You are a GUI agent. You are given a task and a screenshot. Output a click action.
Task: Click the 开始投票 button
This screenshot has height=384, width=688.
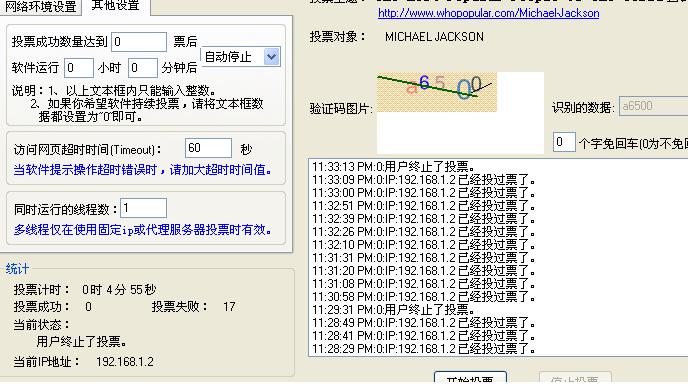(470, 378)
